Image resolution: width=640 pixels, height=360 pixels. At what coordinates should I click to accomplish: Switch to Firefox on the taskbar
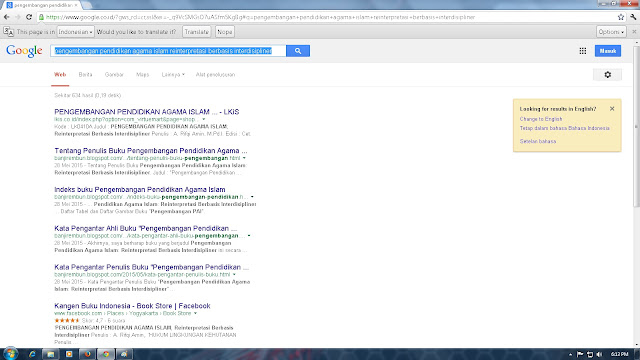point(87,354)
